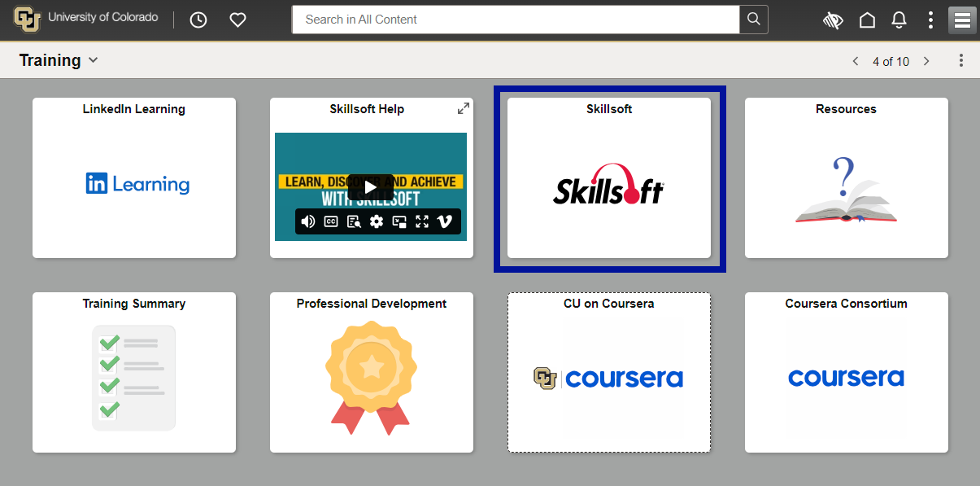Open favorites with the heart icon
Screen dimensions: 980x486
click(237, 20)
